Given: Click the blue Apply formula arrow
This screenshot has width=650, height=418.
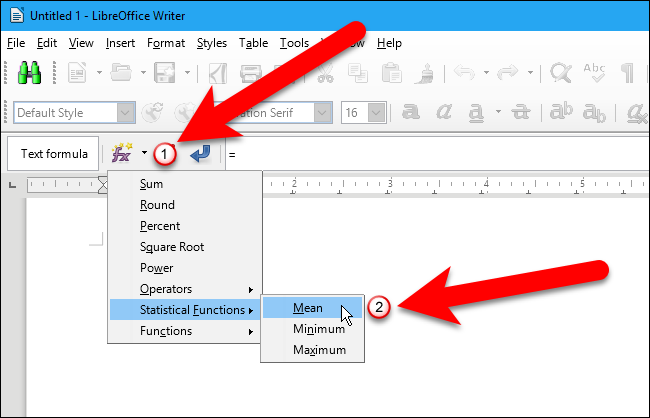Looking at the screenshot, I should pos(200,153).
